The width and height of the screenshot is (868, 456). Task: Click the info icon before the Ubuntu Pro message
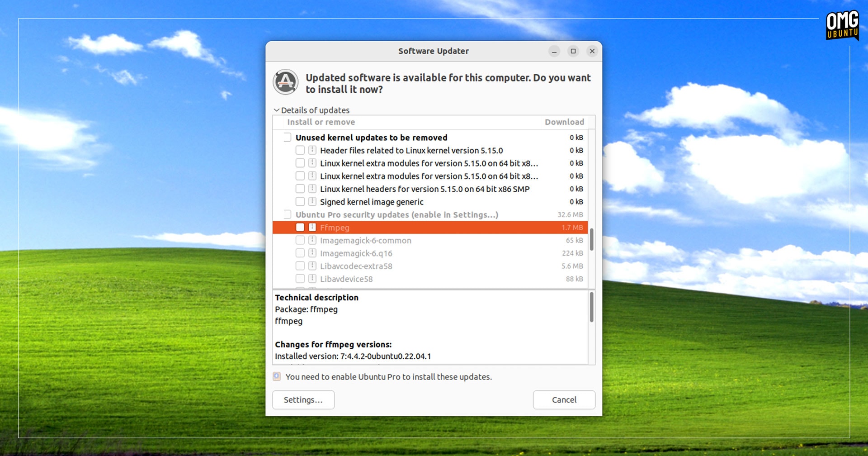point(277,376)
